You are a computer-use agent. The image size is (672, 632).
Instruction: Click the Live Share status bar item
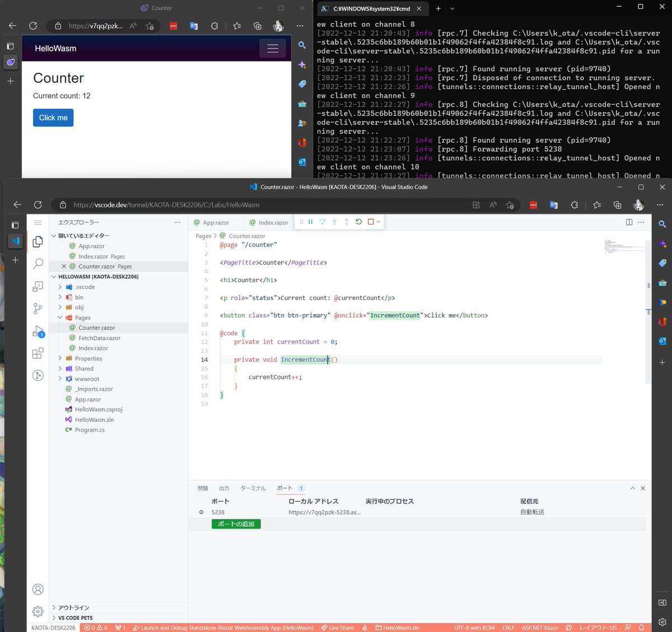pos(338,628)
